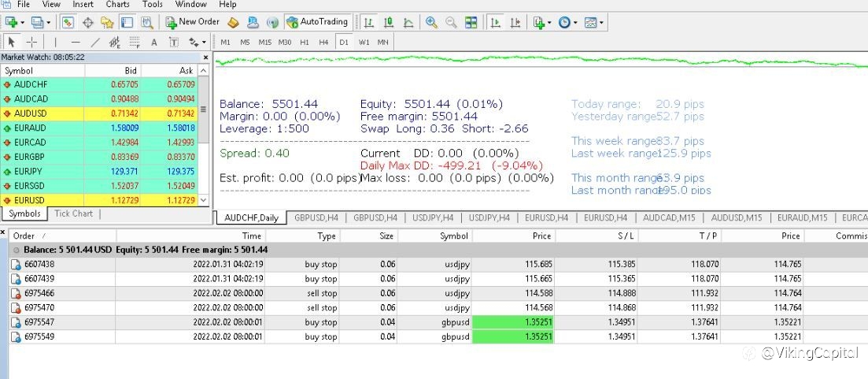Tile chart windows with grid icon
Screen dimensions: 868x379
click(x=471, y=22)
